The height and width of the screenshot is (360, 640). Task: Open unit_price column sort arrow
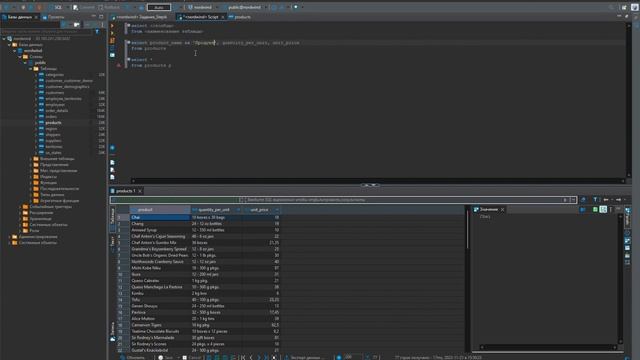277,210
